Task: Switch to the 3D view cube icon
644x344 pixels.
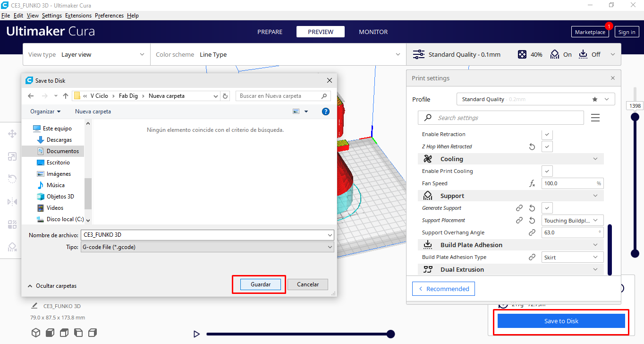Action: point(36,333)
